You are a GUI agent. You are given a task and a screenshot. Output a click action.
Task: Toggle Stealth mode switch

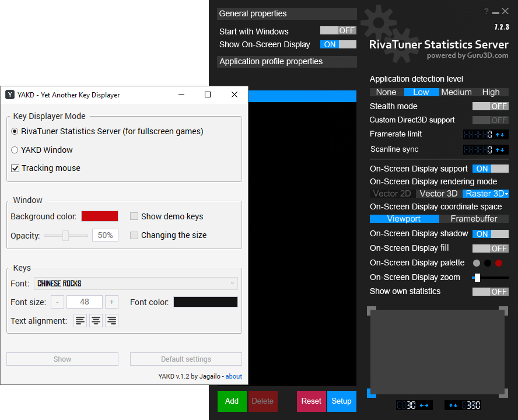490,106
